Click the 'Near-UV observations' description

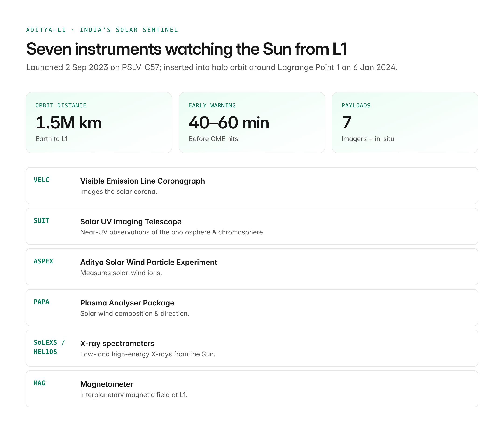coord(172,232)
